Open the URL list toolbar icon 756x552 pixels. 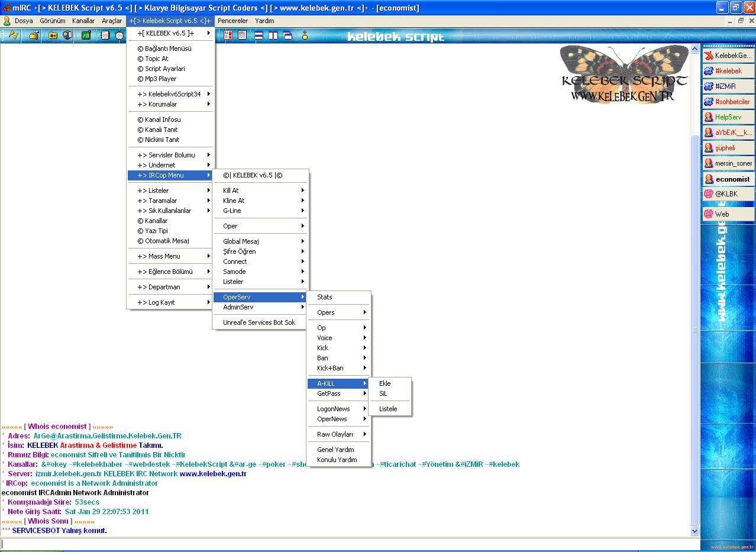242,35
